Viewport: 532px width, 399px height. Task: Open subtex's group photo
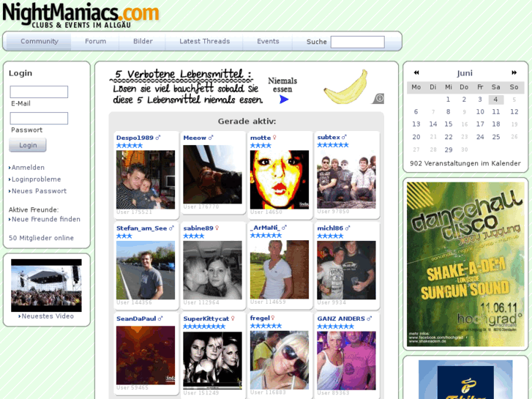click(346, 179)
